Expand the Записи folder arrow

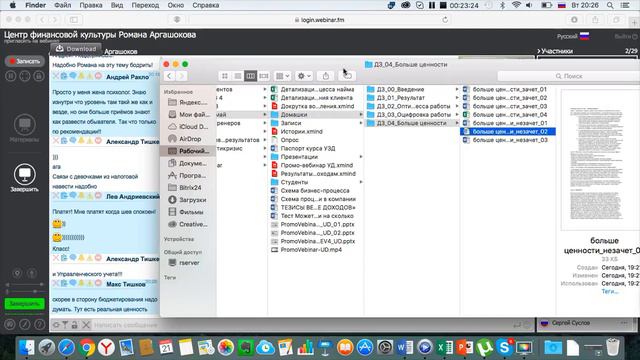[x=361, y=123]
